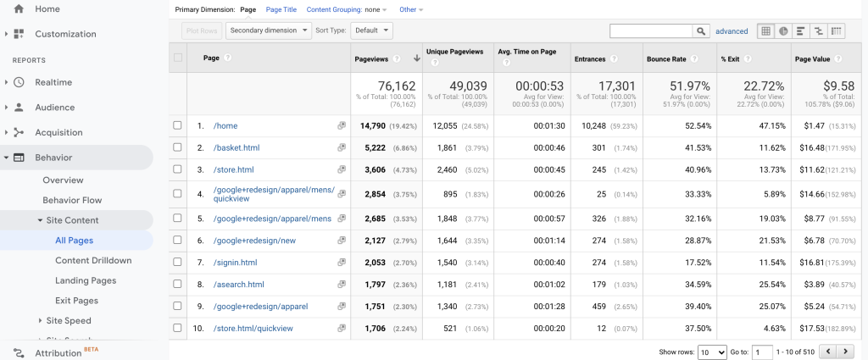Open the /signin.html page link
Image resolution: width=868 pixels, height=360 pixels.
(x=236, y=263)
